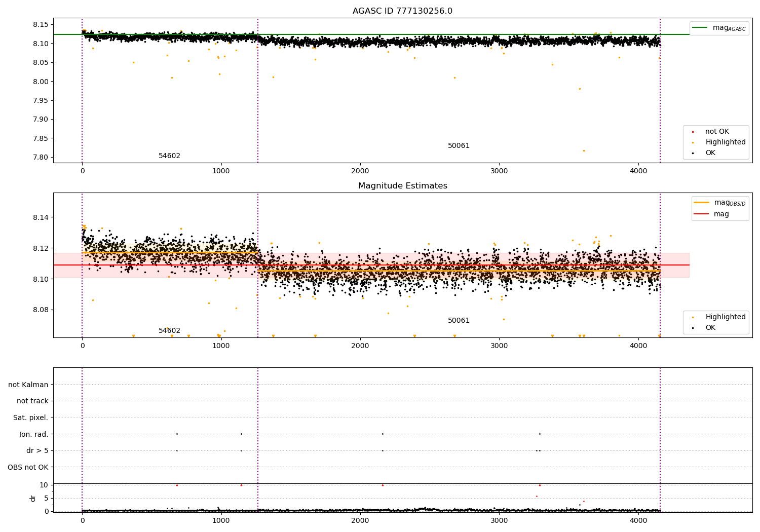
Task: Click the green mag AGASC legend entry
Action: point(719,28)
